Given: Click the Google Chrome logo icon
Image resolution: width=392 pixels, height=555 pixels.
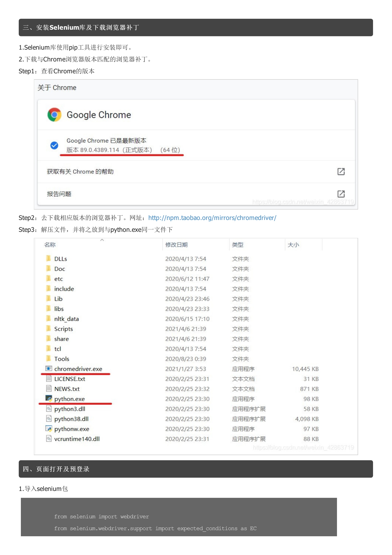Looking at the screenshot, I should point(54,115).
